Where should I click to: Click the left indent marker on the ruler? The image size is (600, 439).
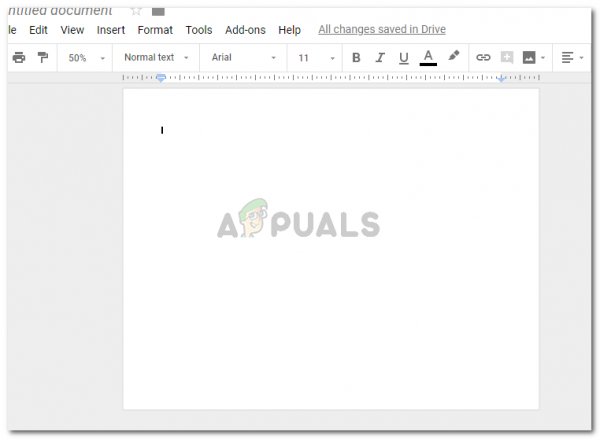(x=161, y=78)
